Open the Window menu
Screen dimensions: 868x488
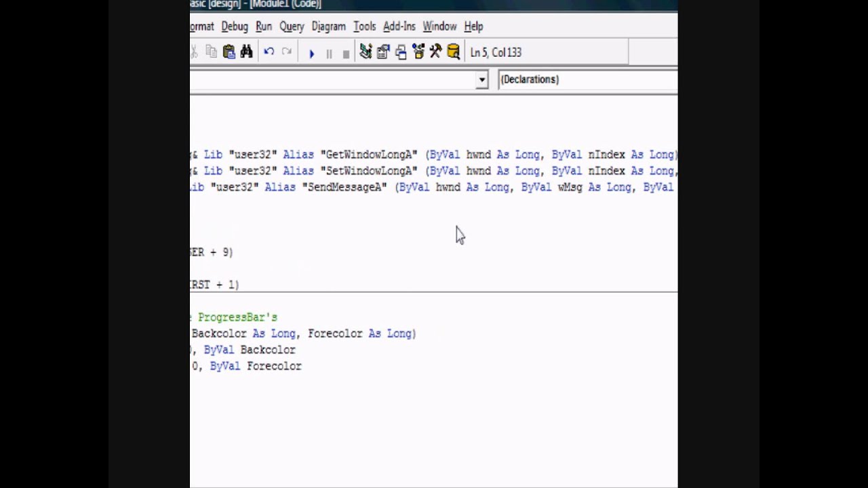(439, 26)
